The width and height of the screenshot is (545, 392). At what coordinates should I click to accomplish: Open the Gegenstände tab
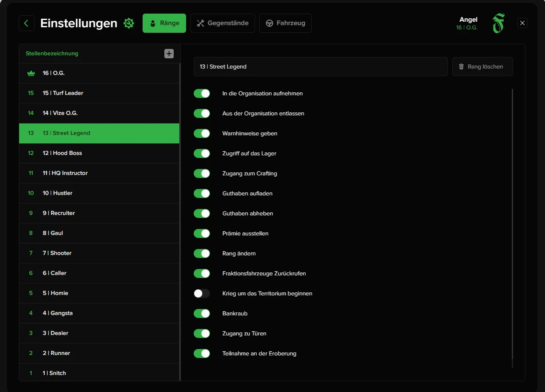[x=222, y=23]
